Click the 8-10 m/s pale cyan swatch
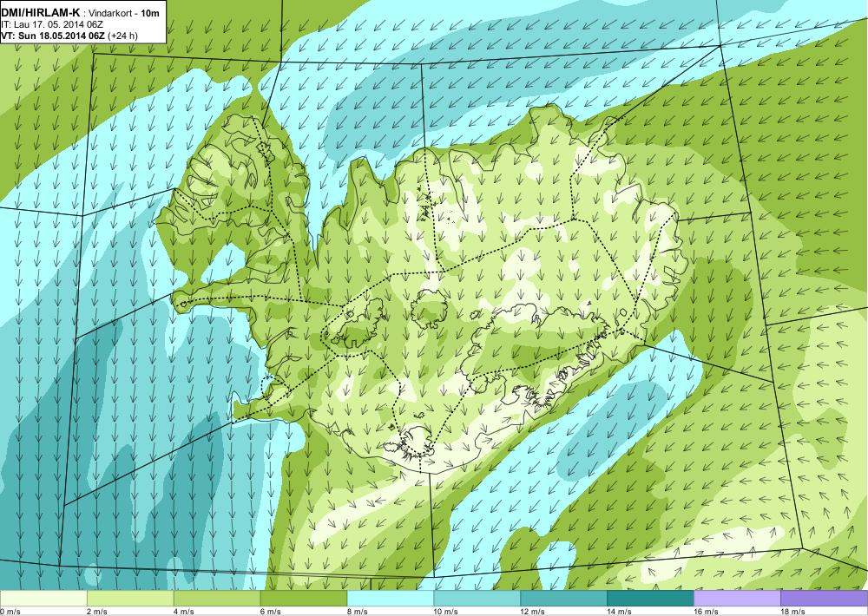 (391, 599)
